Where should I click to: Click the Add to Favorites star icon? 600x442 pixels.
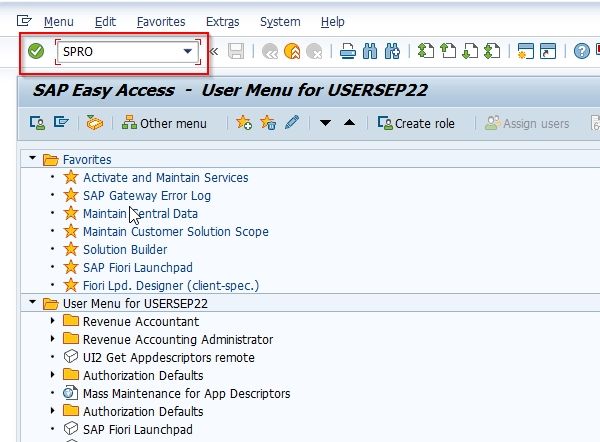tap(244, 123)
